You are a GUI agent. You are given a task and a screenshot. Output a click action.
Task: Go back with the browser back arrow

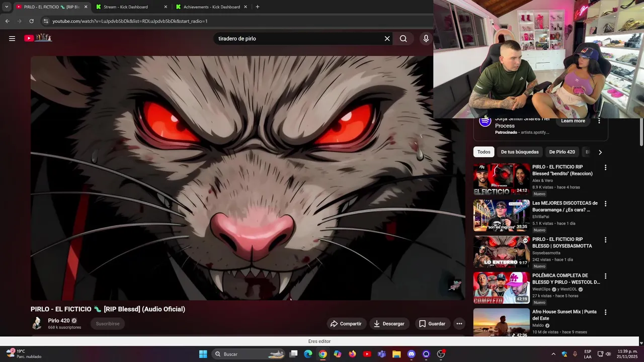tap(7, 21)
